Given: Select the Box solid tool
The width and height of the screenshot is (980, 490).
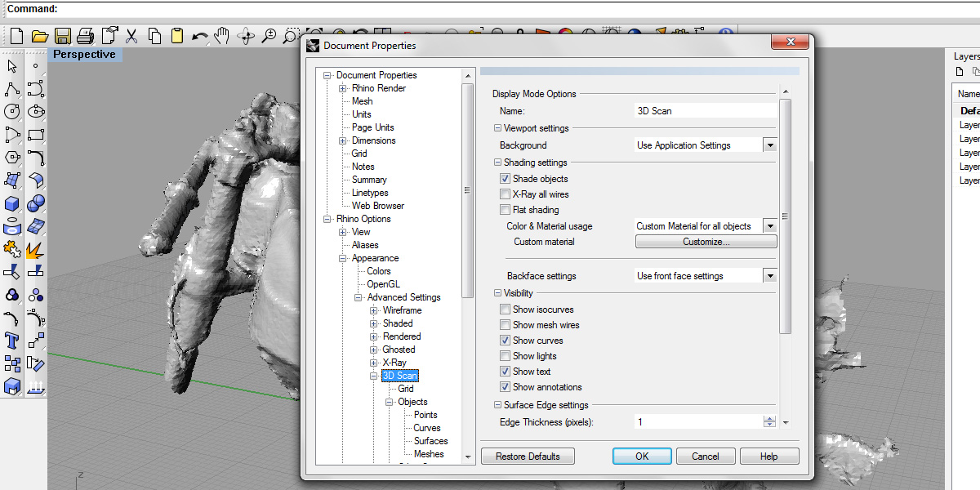Looking at the screenshot, I should (x=12, y=203).
